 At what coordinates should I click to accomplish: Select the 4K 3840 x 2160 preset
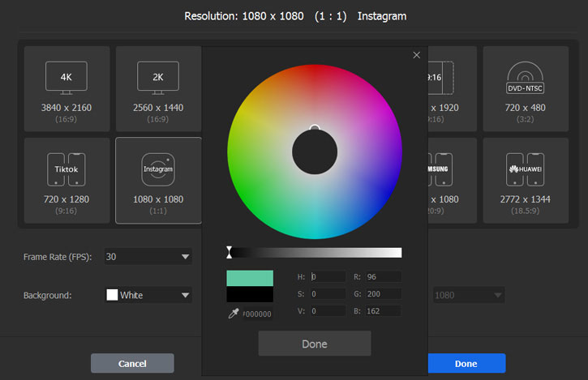67,88
